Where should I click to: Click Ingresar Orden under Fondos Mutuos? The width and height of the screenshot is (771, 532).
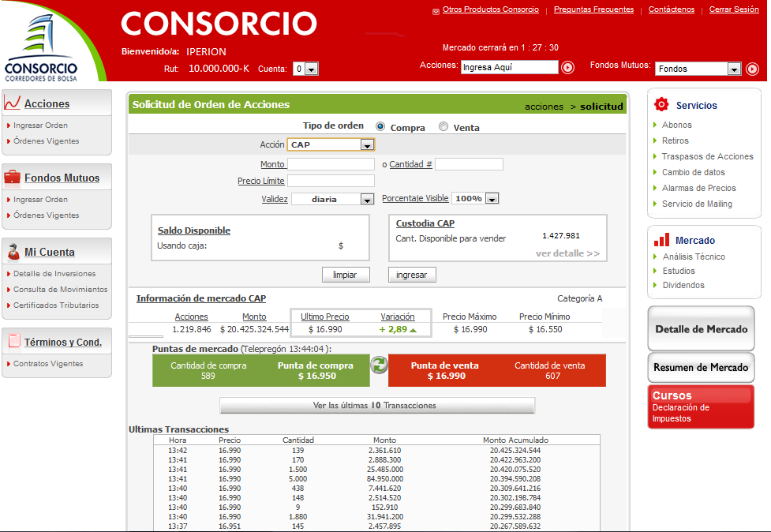[40, 200]
